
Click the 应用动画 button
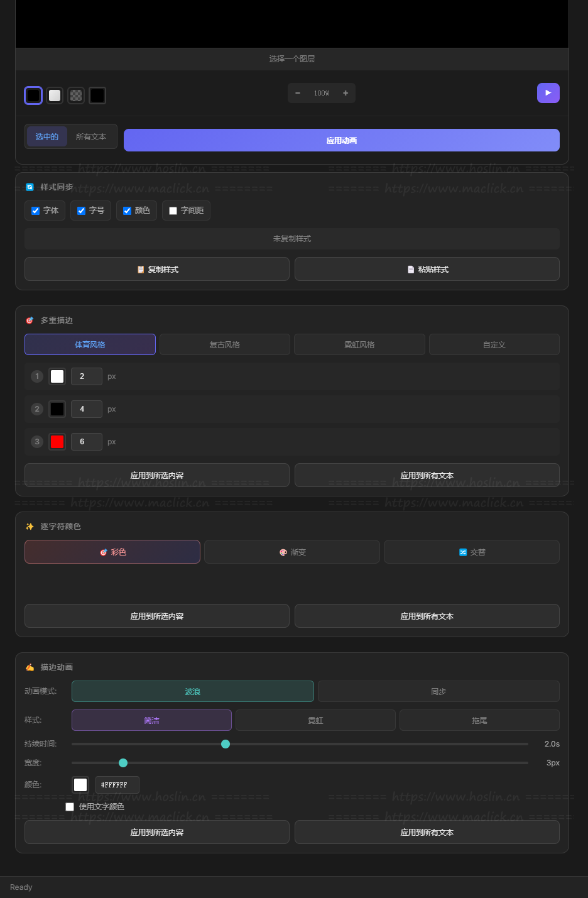pyautogui.click(x=342, y=140)
